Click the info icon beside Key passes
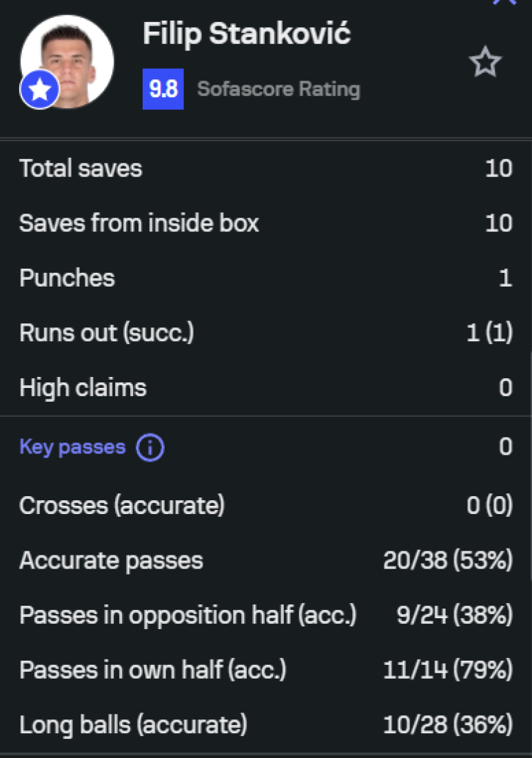Screen dimensions: 532x758 click(x=150, y=448)
